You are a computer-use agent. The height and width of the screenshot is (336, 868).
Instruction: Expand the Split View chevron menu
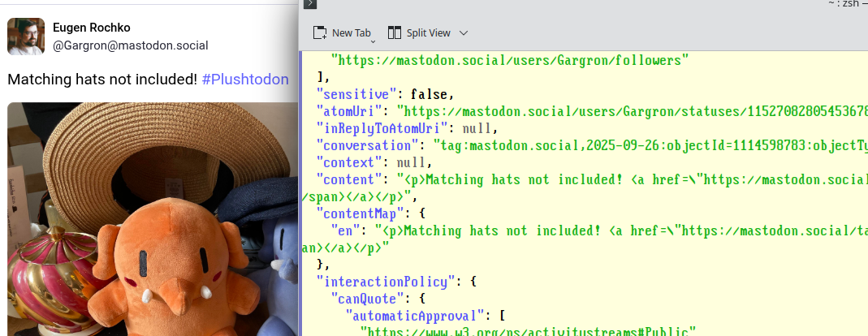(x=464, y=33)
